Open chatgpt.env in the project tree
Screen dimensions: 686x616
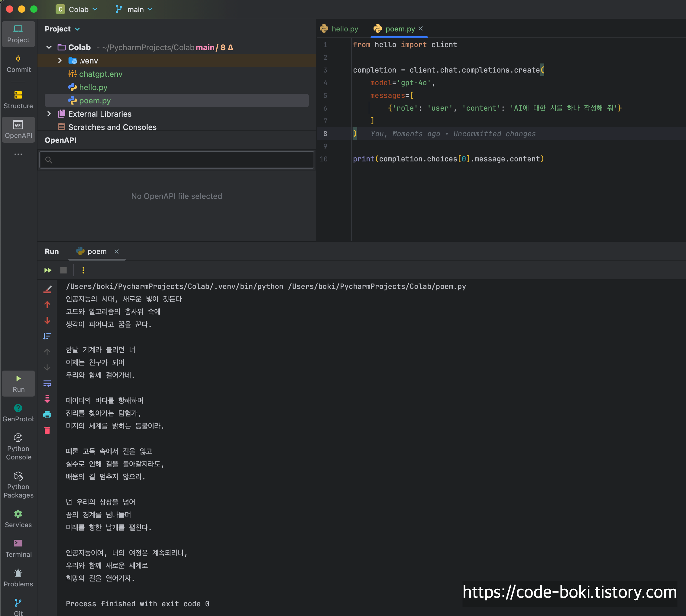(x=101, y=74)
